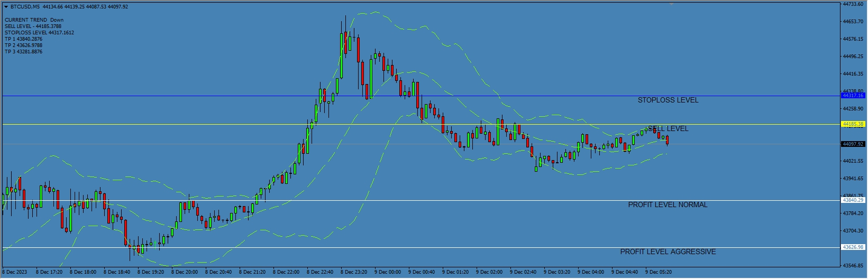Click the gray chart shift triangle marker
The height and width of the screenshot is (279, 868).
671,4
